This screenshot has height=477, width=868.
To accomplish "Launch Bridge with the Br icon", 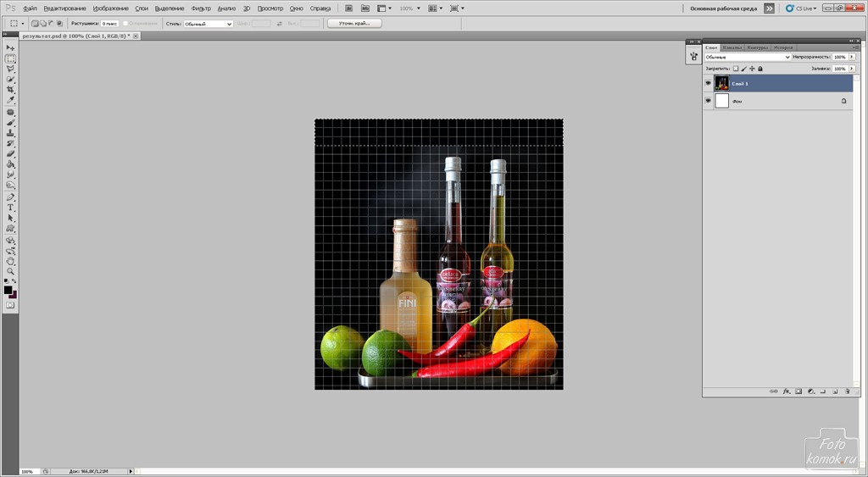I will (x=349, y=8).
